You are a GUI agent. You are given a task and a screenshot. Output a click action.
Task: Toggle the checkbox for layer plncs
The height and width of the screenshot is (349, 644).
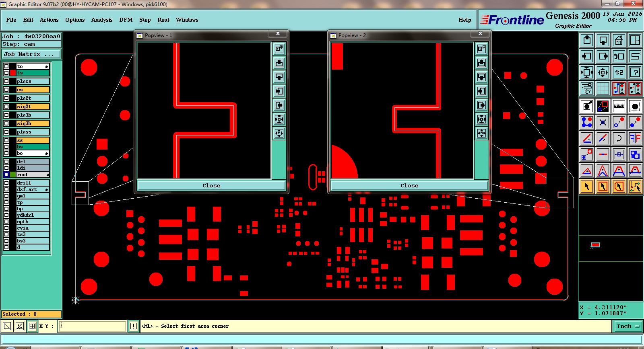(x=6, y=81)
